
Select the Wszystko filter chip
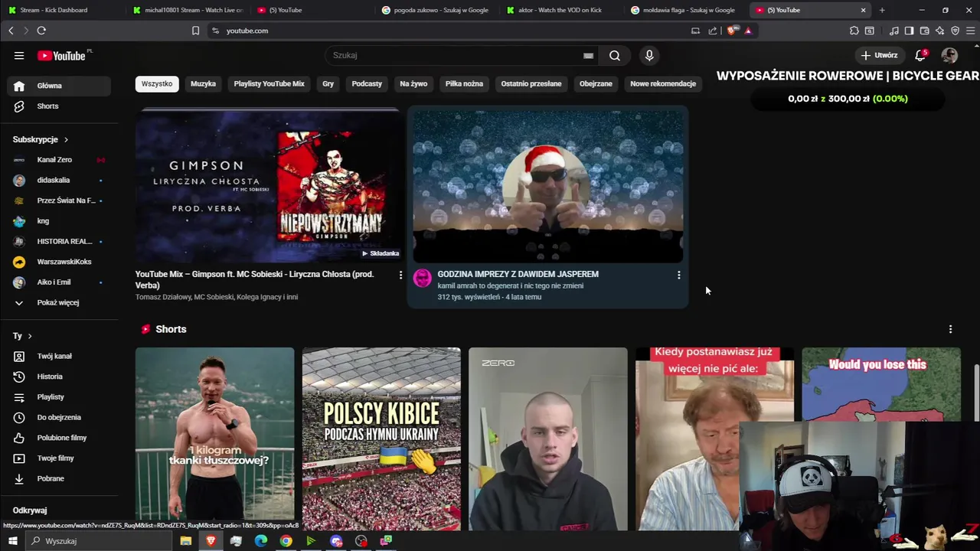point(157,83)
